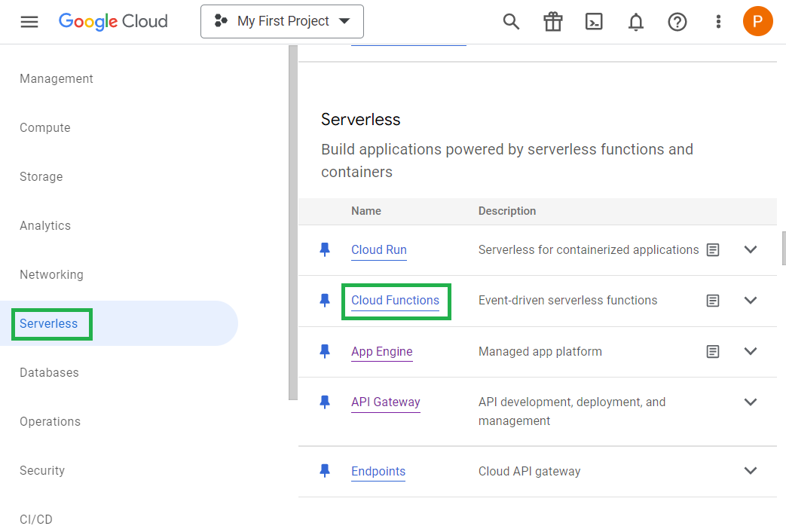
Task: Jump to Operations category
Action: [x=50, y=422]
